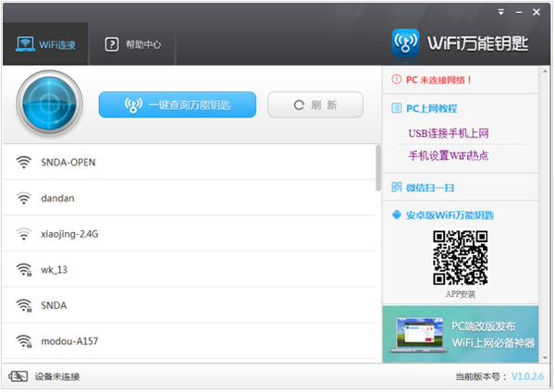Click the radar scan globe icon
Viewport: 555px width, 392px height.
tap(50, 103)
